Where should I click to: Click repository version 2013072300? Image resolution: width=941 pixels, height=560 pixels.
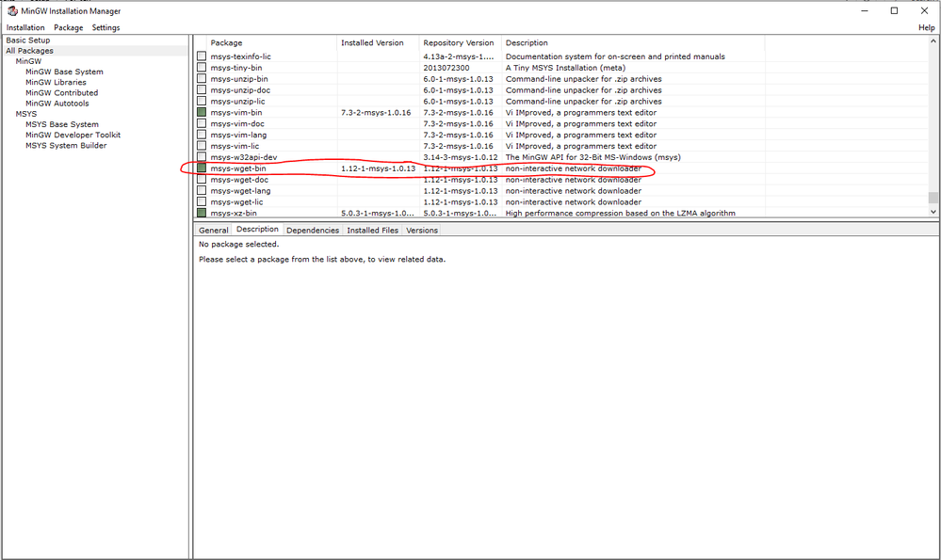click(446, 68)
